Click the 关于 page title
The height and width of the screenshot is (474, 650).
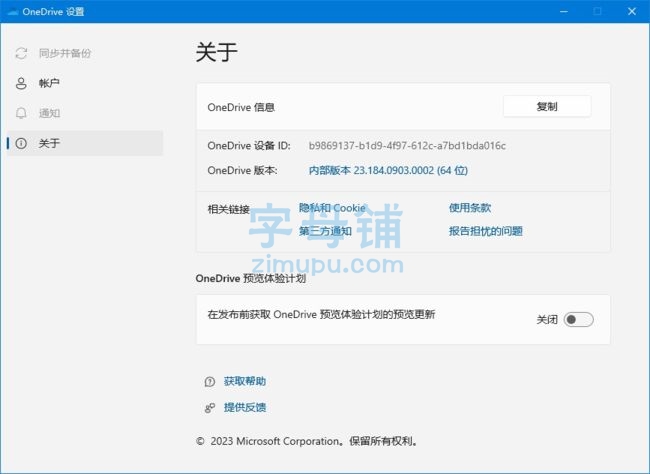216,52
